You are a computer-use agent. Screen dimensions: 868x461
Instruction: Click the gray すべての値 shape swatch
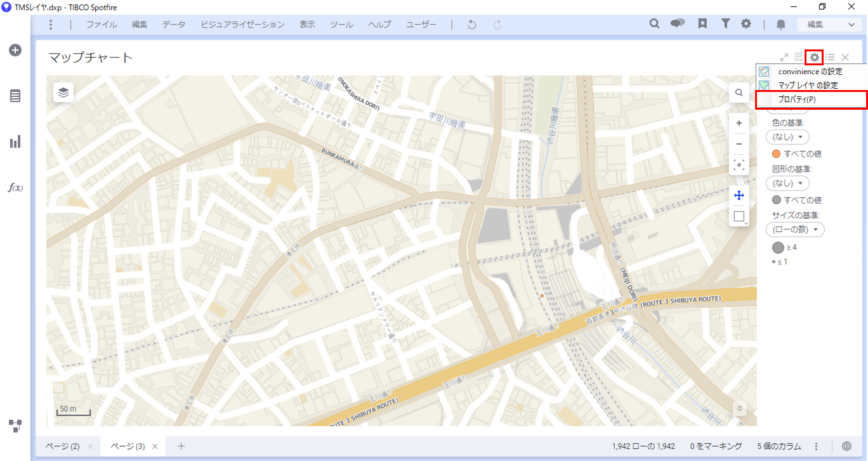(x=776, y=200)
